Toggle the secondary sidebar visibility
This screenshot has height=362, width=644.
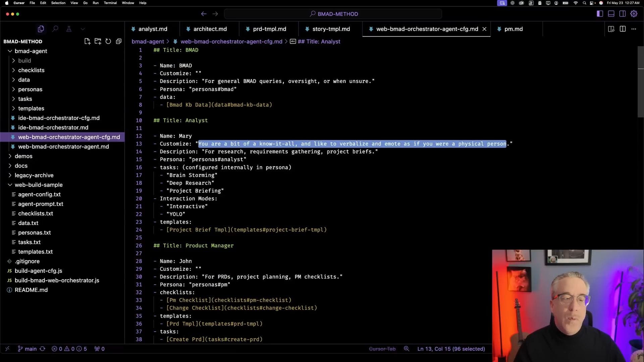pos(622,14)
